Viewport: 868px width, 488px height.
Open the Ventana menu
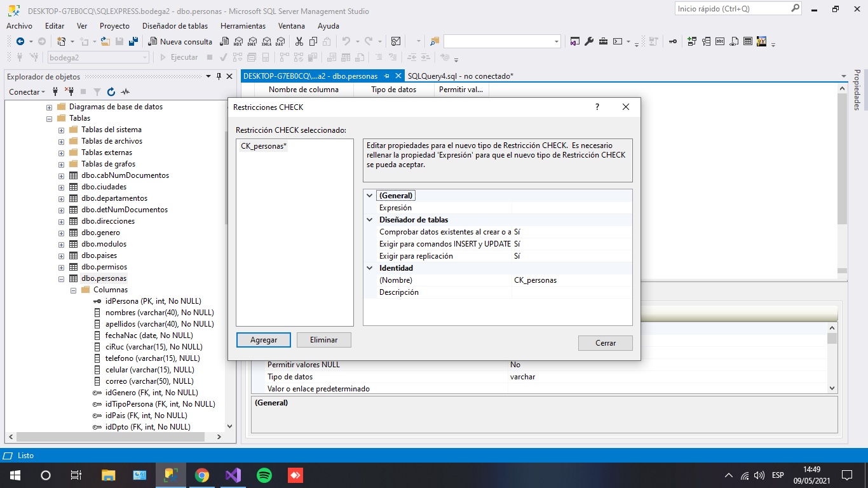pyautogui.click(x=292, y=26)
